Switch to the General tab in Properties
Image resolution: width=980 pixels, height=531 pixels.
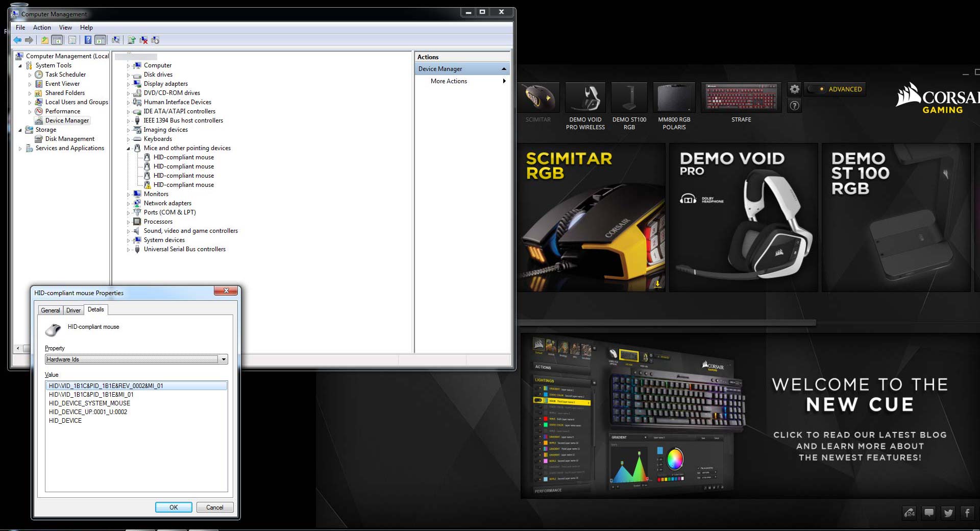51,310
